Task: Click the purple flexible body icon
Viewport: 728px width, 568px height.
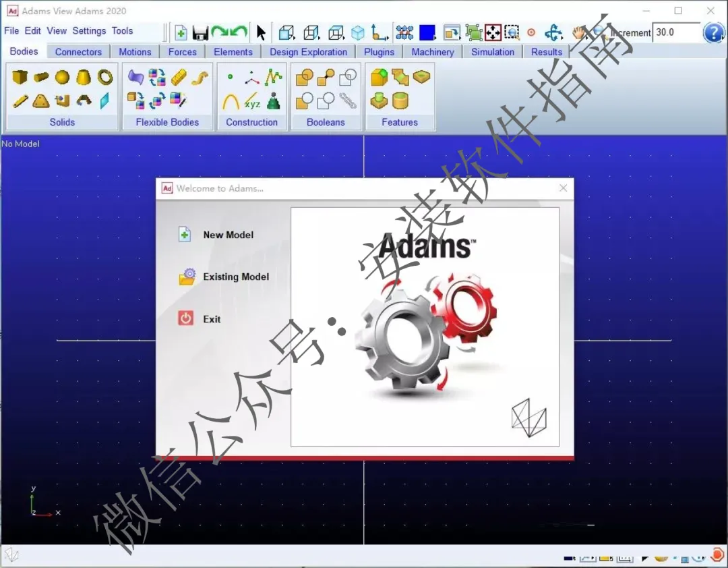Action: coord(135,77)
